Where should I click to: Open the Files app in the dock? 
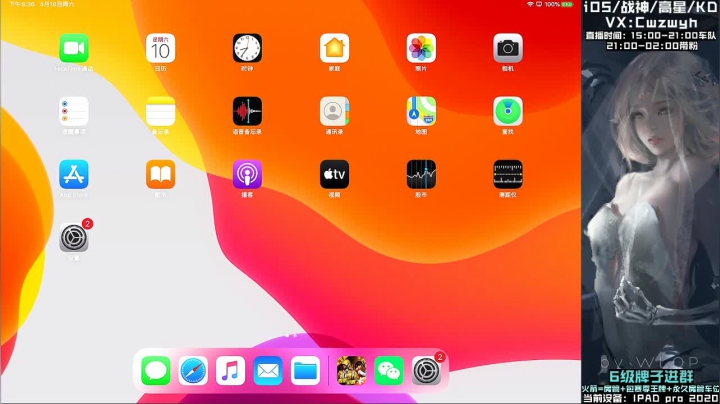(x=305, y=370)
